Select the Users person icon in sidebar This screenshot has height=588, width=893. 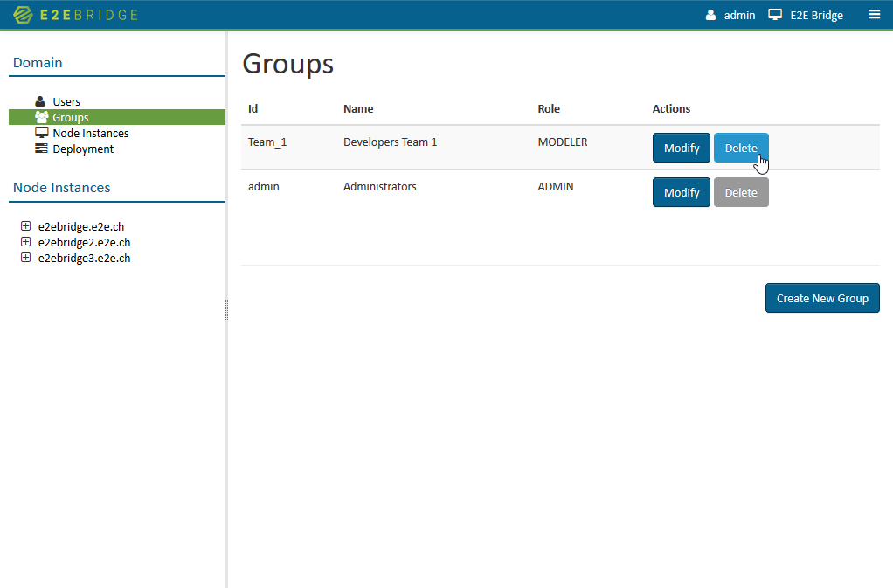40,100
